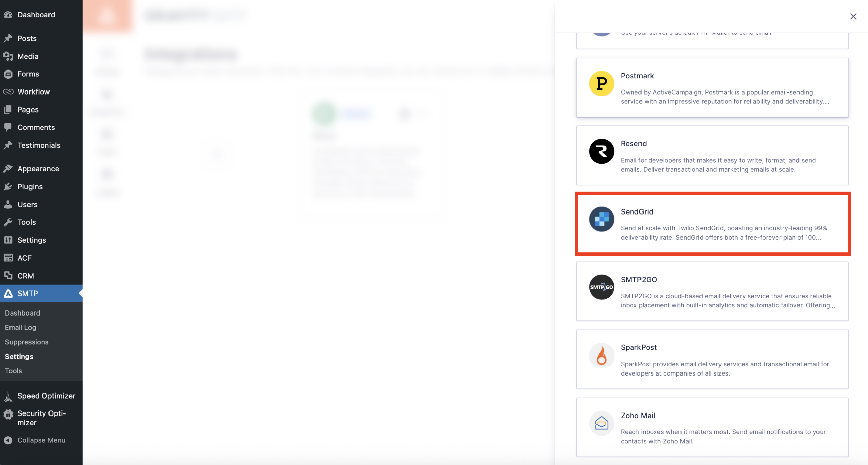
Task: Open the SMTP menu item
Action: [x=28, y=294]
